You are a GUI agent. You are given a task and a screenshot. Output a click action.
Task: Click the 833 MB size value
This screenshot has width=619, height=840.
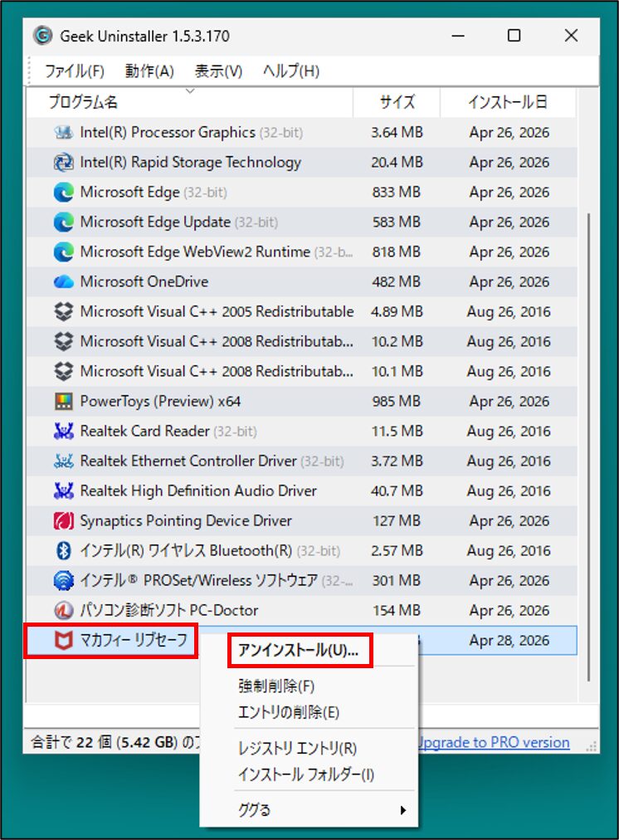[397, 193]
